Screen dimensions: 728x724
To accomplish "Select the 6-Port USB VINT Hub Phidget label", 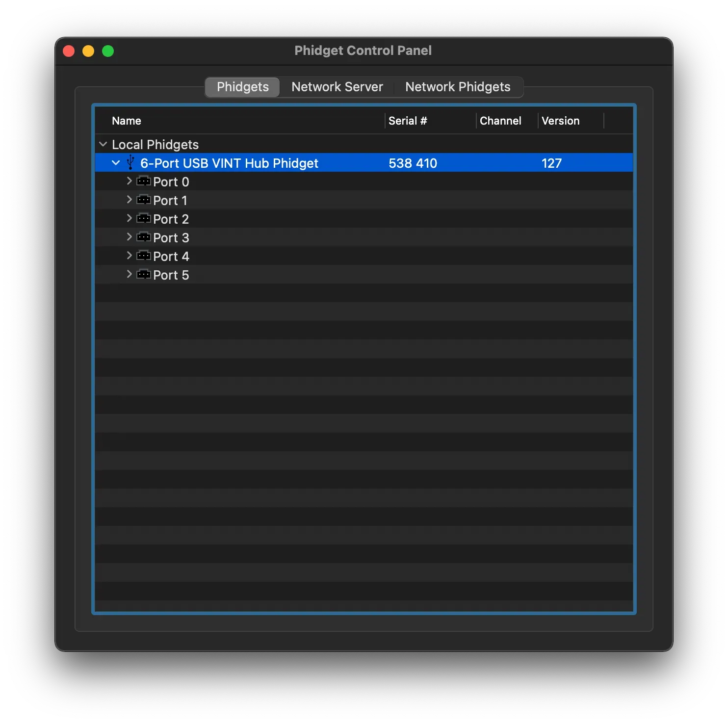I will (229, 163).
